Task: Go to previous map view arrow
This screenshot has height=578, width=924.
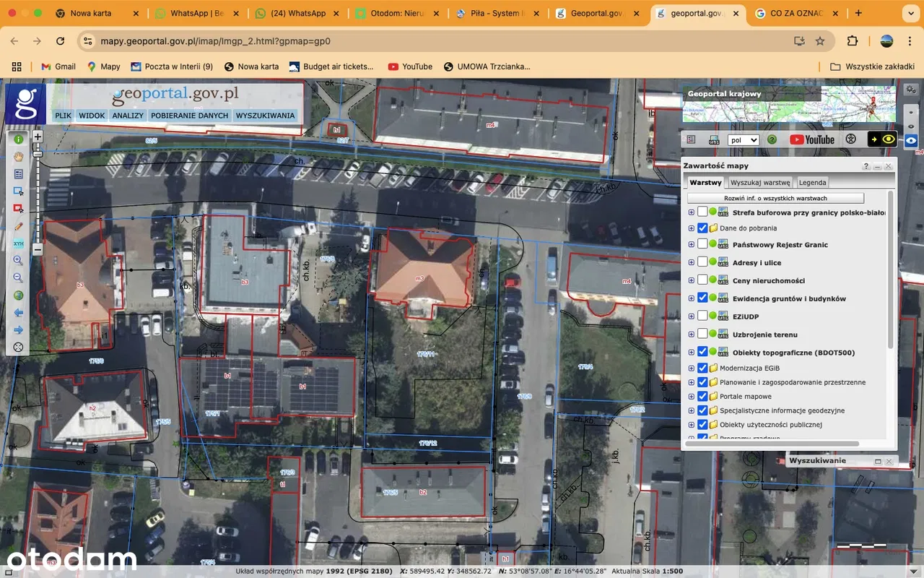Action: (18, 313)
